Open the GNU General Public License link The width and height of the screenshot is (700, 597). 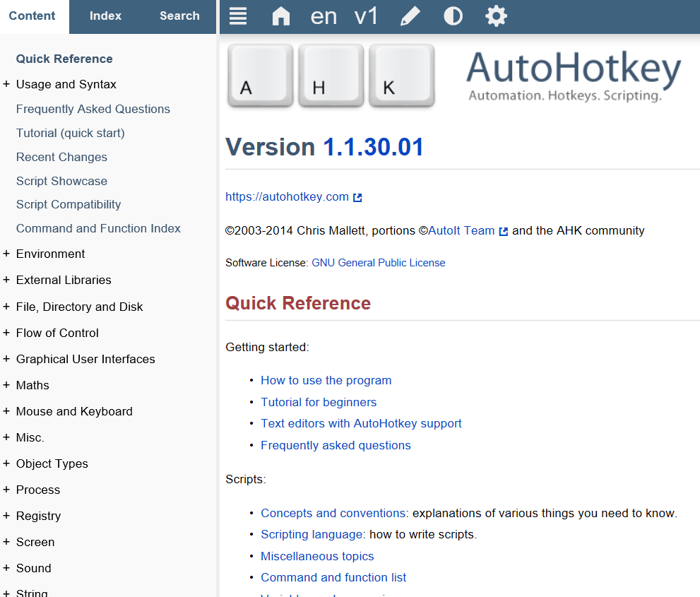click(x=379, y=263)
